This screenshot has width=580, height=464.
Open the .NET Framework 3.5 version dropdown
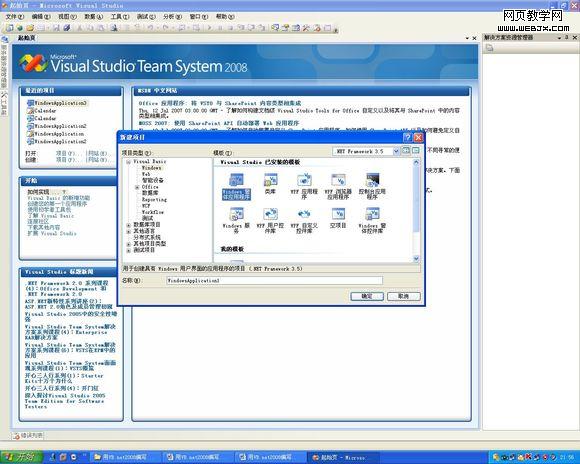click(x=396, y=151)
